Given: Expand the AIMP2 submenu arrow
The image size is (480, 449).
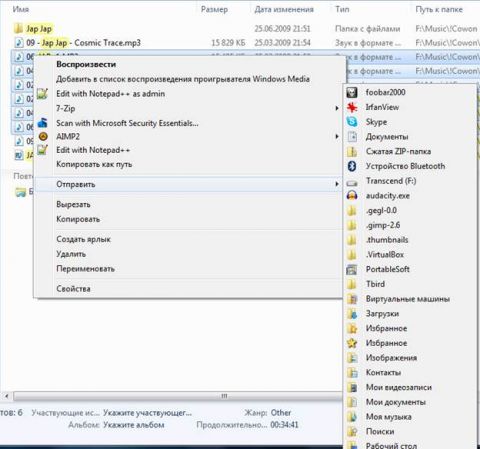Looking at the screenshot, I should tap(337, 136).
